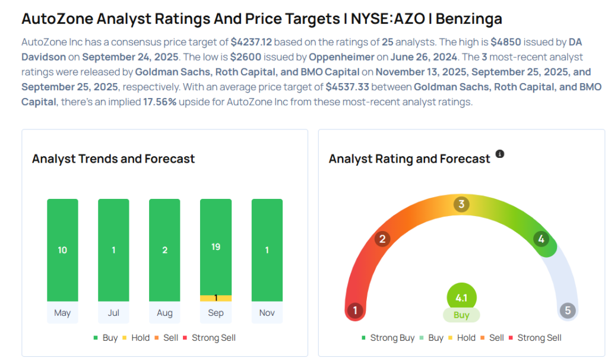Toggle Strong Buy legend in rating gauge
This screenshot has width=608, height=364.
(388, 338)
